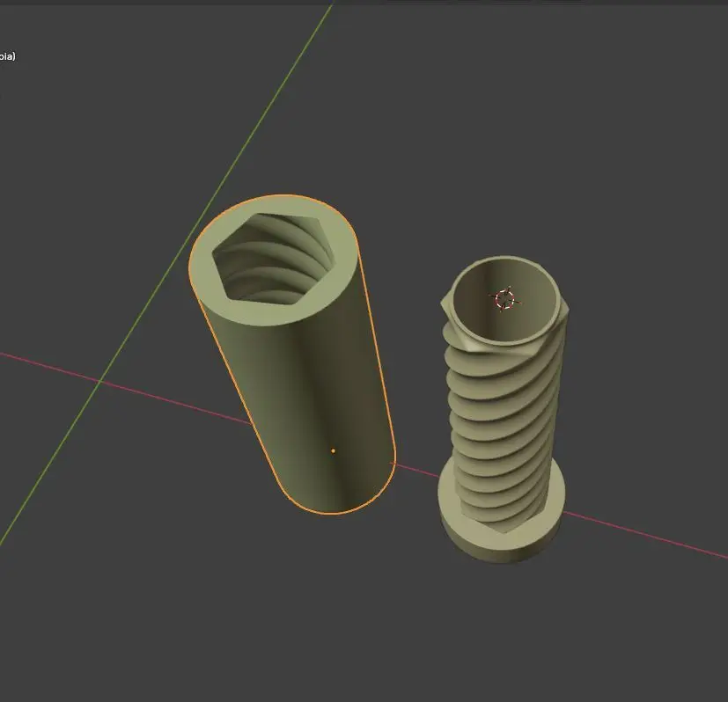Image resolution: width=728 pixels, height=702 pixels.
Task: Click the orange origin dot of the selected cylinder
Action: pos(333,450)
